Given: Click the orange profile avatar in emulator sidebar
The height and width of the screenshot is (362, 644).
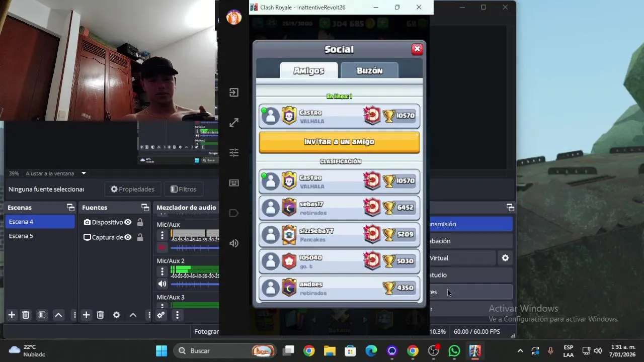Looking at the screenshot, I should (234, 18).
